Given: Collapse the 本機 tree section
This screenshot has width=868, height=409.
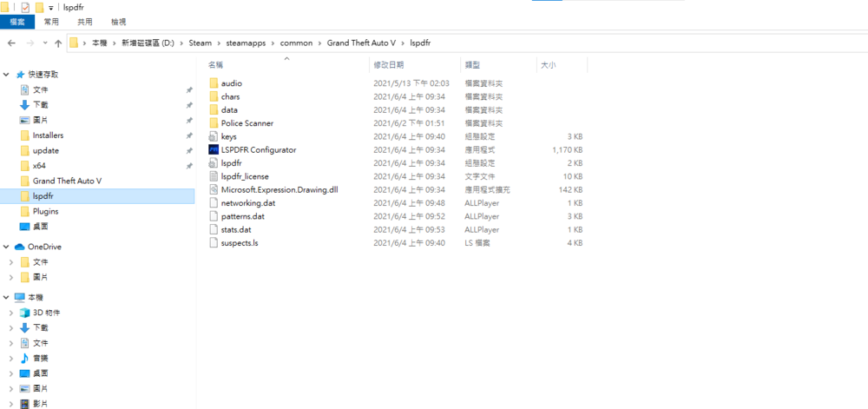Looking at the screenshot, I should [6, 297].
